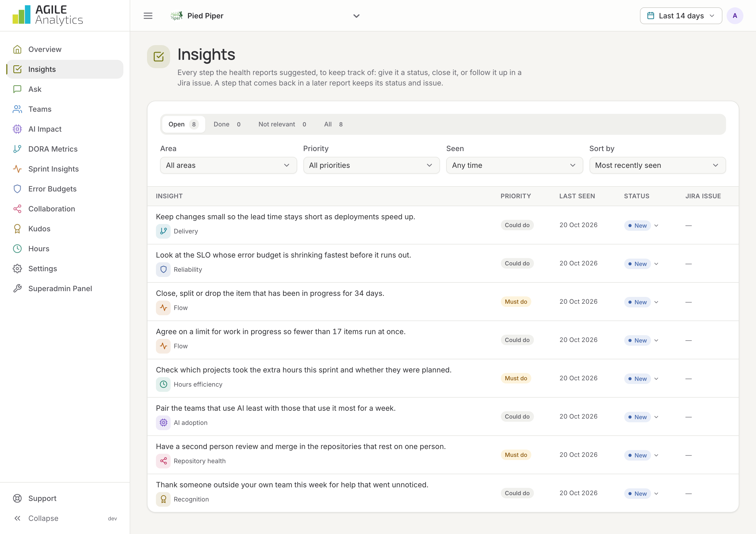Open Superadmin Panel in sidebar
The image size is (756, 534).
click(65, 289)
